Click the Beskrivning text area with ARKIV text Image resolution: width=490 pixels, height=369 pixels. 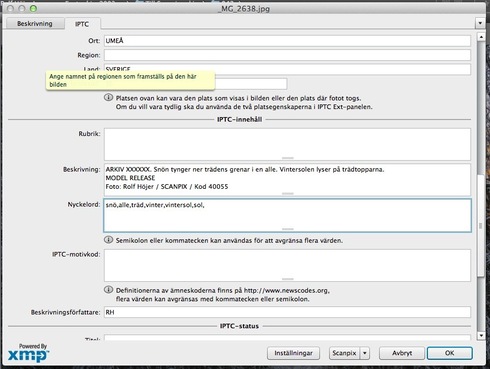tap(287, 180)
